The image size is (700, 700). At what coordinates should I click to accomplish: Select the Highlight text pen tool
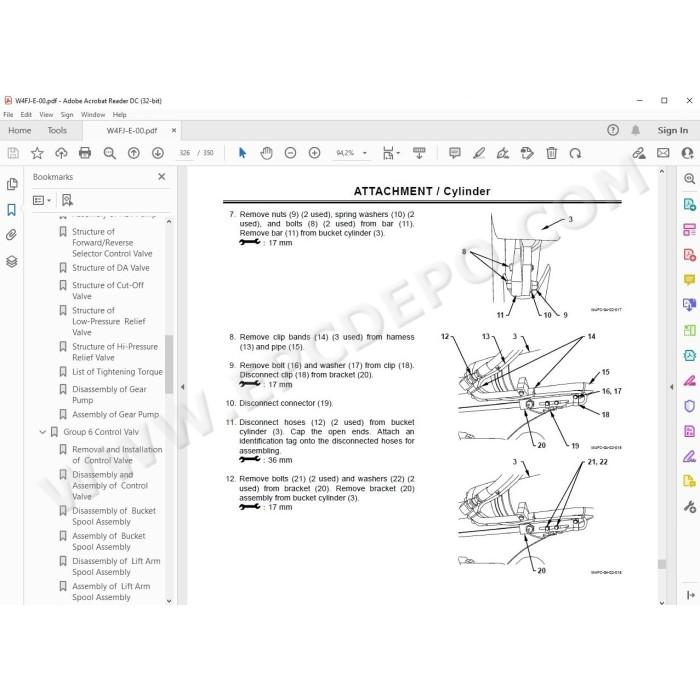pyautogui.click(x=479, y=153)
